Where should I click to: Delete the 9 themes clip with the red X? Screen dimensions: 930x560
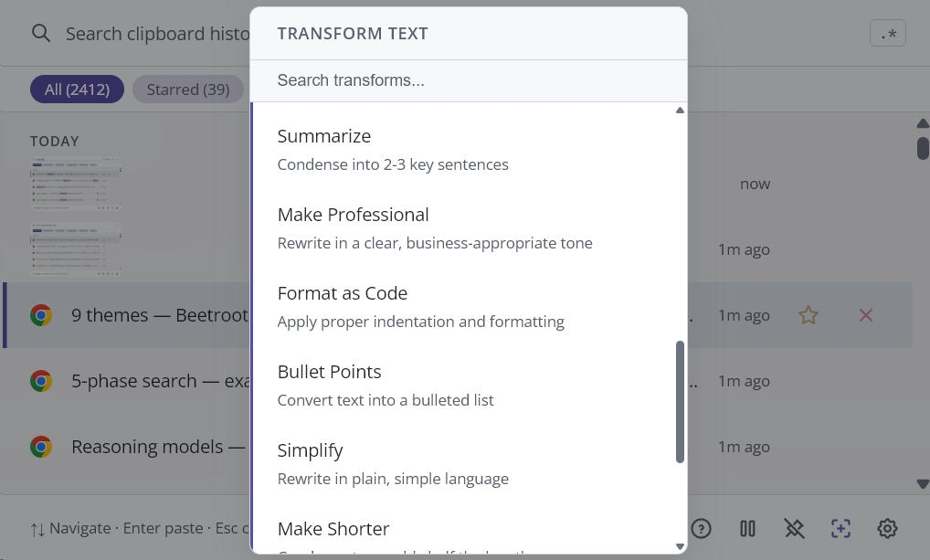click(x=866, y=315)
